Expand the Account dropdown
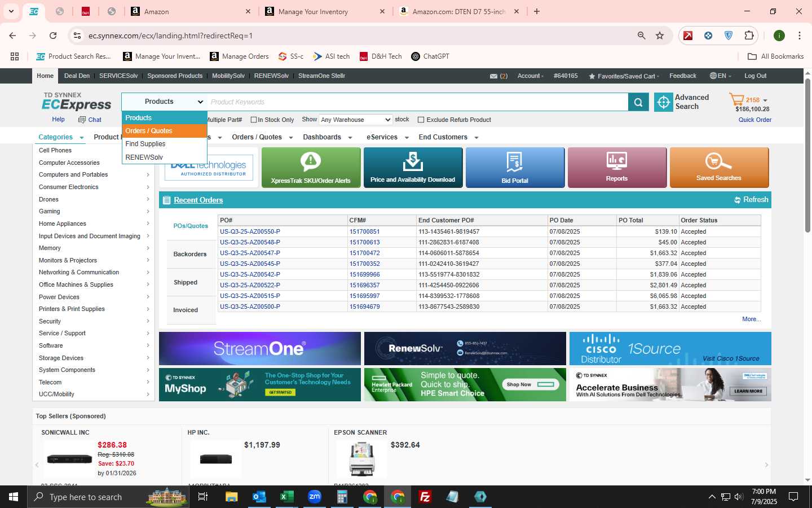 point(531,76)
